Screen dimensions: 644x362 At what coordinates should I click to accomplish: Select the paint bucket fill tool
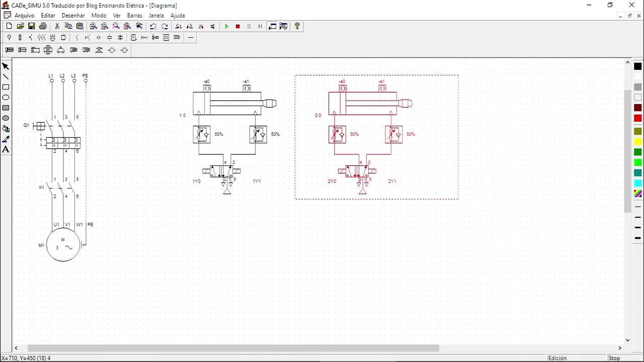point(6,129)
